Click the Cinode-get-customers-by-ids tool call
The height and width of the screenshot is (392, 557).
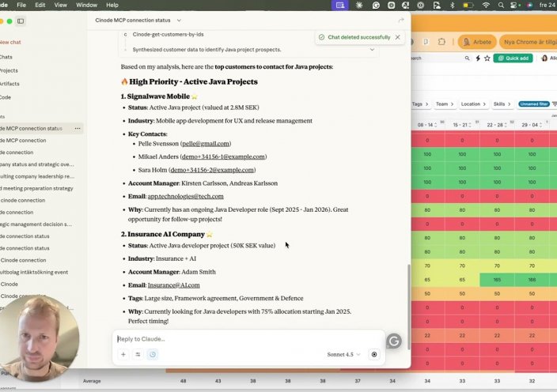coord(168,35)
